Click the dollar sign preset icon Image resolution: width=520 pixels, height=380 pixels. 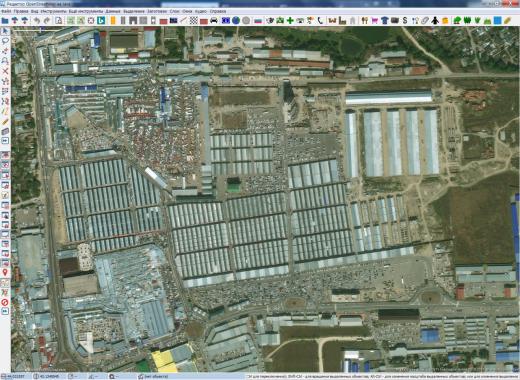pyautogui.click(x=405, y=21)
